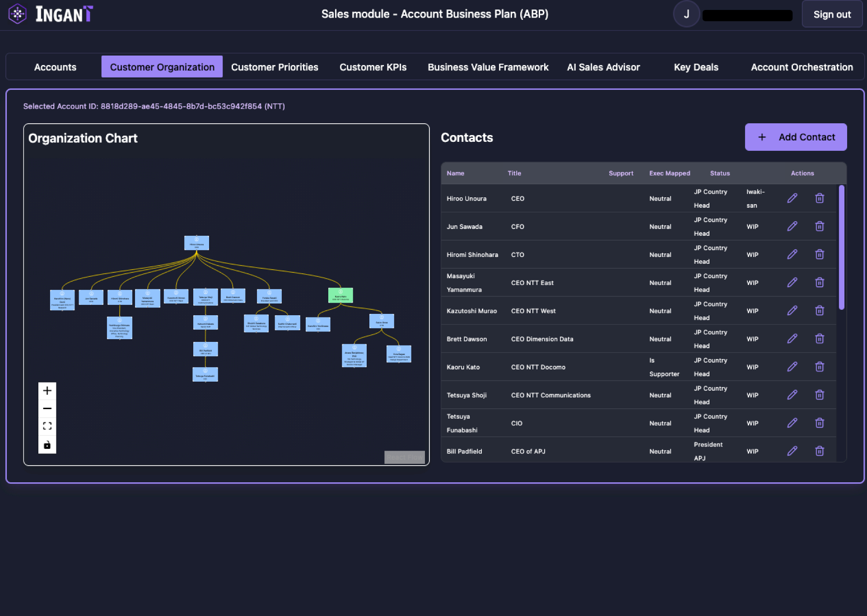
Task: Delete the Hiroo Unoura contact
Action: tap(820, 198)
